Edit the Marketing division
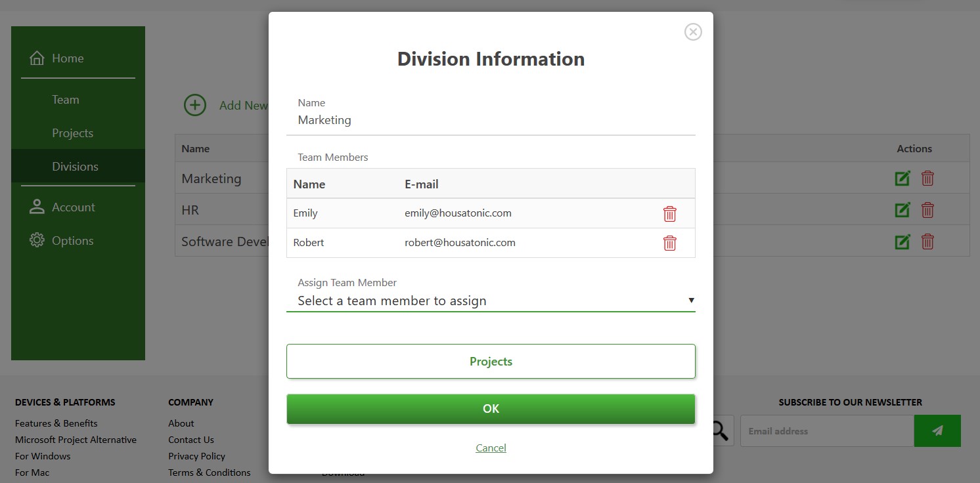This screenshot has width=980, height=483. (x=902, y=178)
